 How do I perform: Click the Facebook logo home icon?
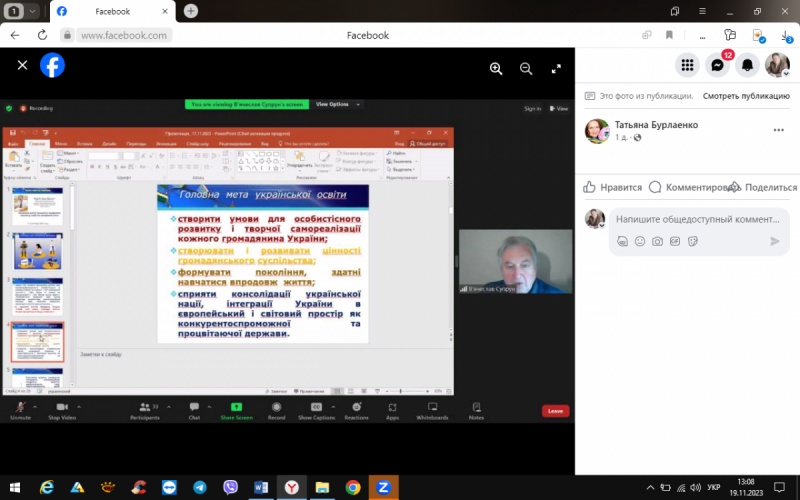coord(52,65)
